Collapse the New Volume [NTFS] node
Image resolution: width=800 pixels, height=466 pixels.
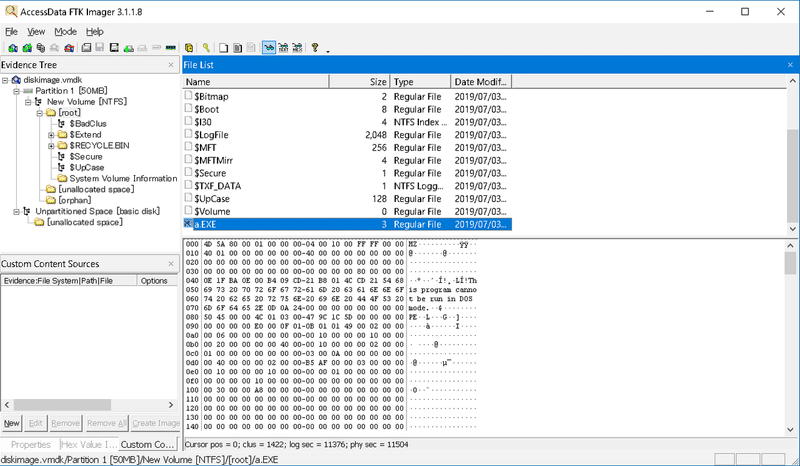(28, 102)
